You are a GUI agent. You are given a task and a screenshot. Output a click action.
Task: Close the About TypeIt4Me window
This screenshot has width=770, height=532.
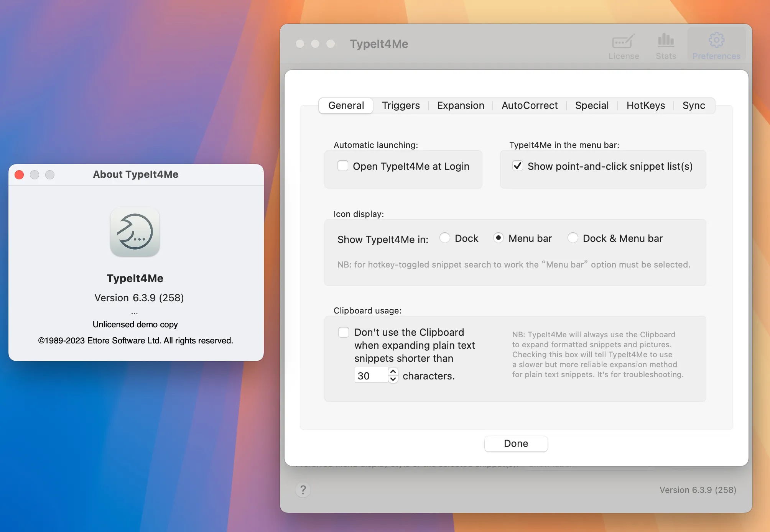[19, 175]
